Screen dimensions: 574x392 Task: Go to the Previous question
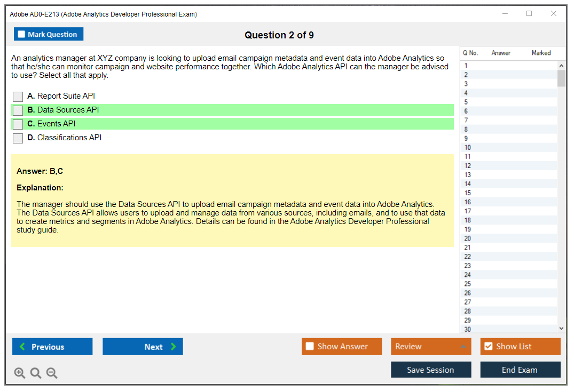tap(52, 347)
